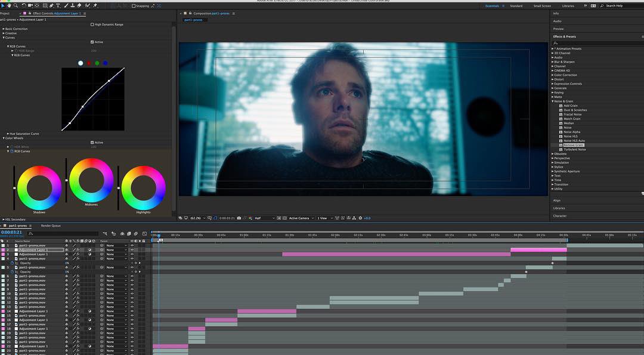Select the Libraries workspace
644x355 pixels.
[x=568, y=6]
